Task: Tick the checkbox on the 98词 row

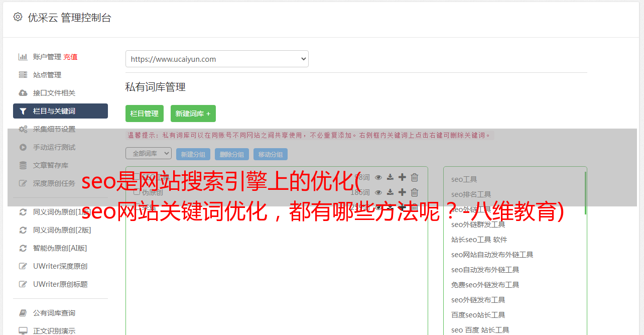Action: (x=137, y=177)
